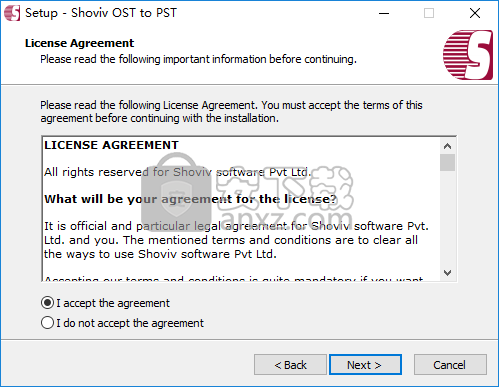Choose "I do not accept the agreement"

122,323
